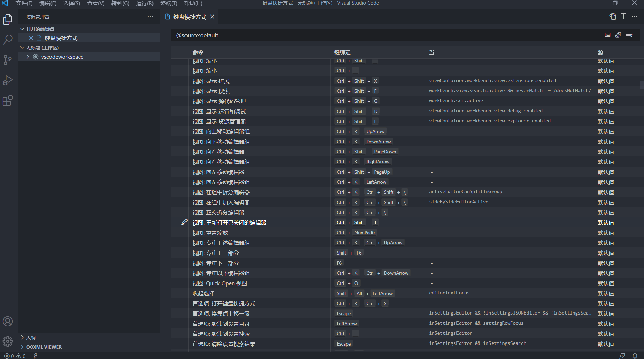Click the 键绑定 column header
This screenshot has width=644, height=359.
coord(342,52)
